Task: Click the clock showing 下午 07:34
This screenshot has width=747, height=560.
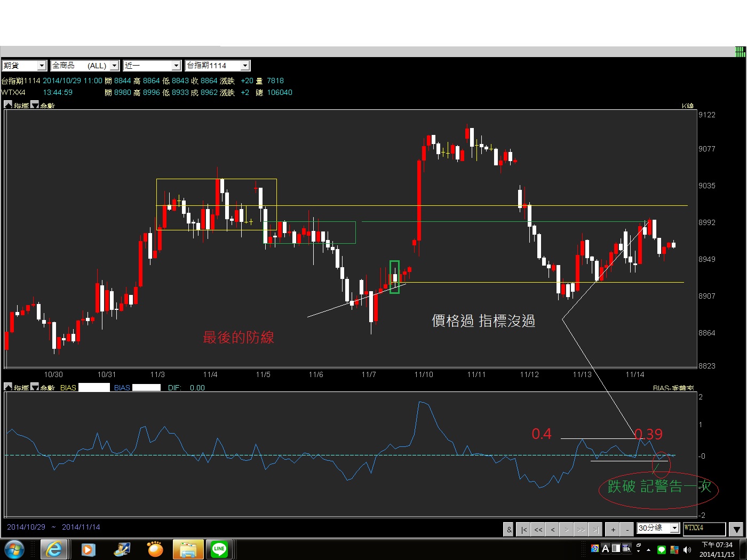Action: coord(717,550)
